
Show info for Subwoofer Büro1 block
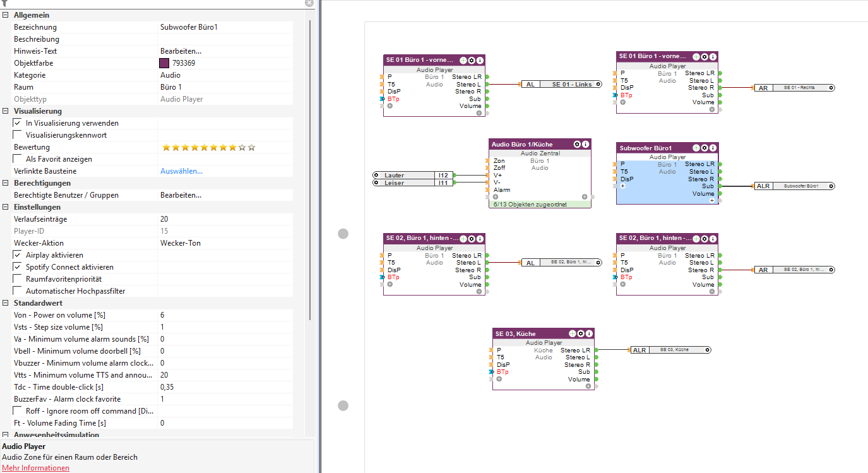(713, 148)
